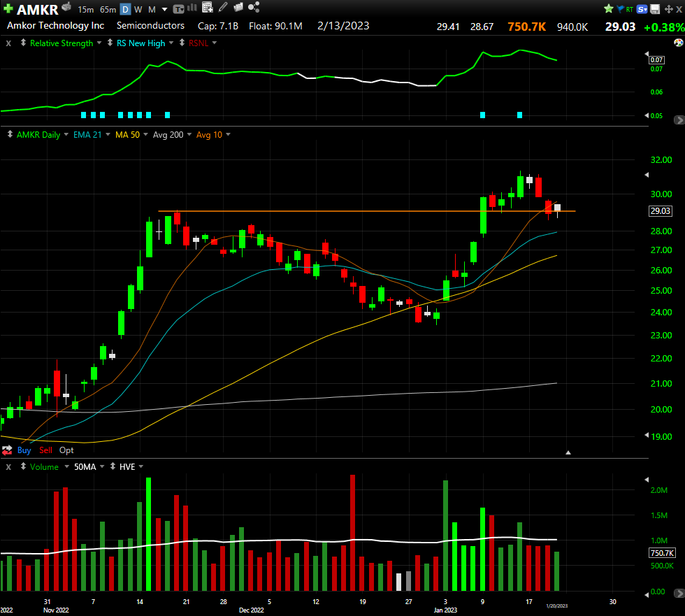Click the scale arrow at top of volume axis

(647, 480)
